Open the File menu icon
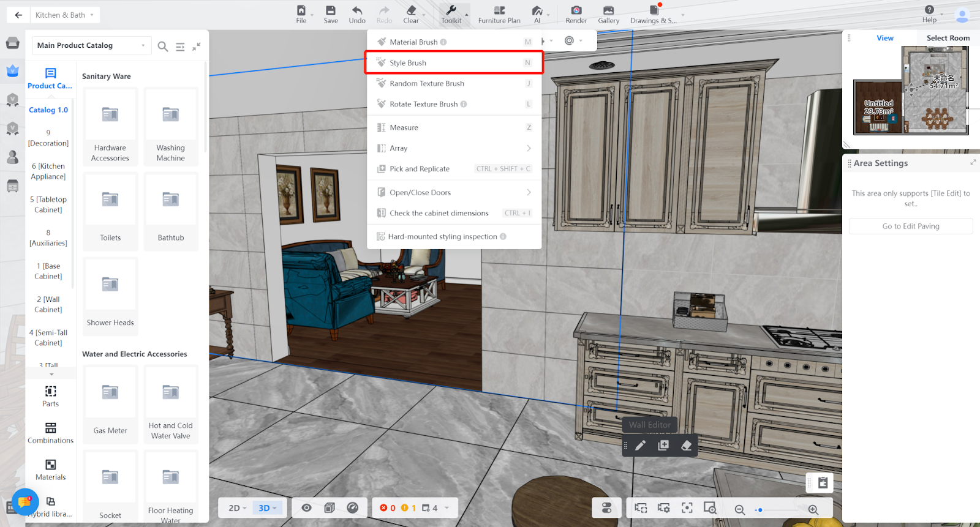Screen dimensions: 980x527 coord(301,15)
